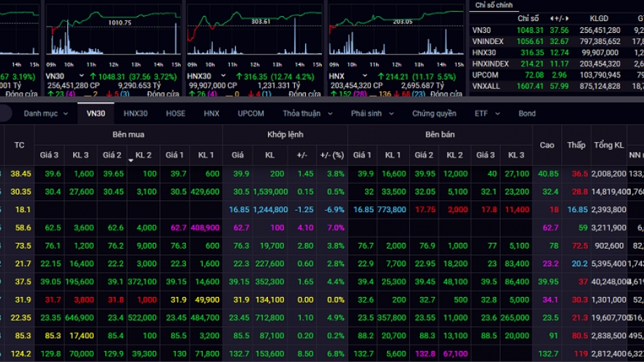Open the Chứng quyền tab

(x=434, y=113)
